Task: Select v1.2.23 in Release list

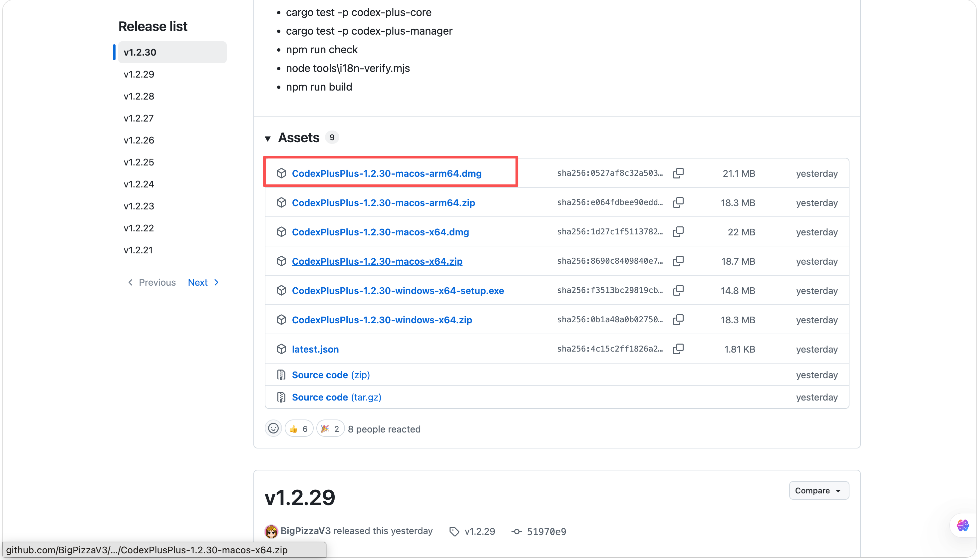Action: 172,206
